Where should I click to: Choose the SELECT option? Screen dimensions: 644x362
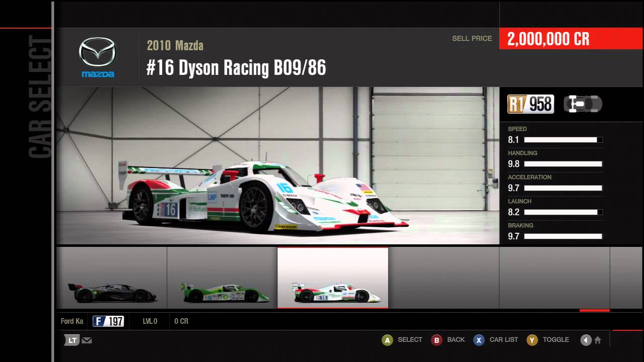[410, 340]
